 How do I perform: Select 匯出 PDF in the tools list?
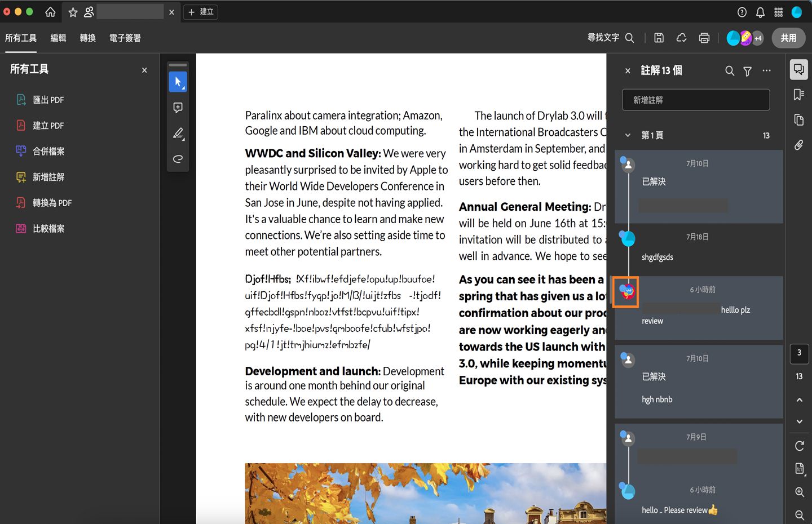(x=49, y=99)
